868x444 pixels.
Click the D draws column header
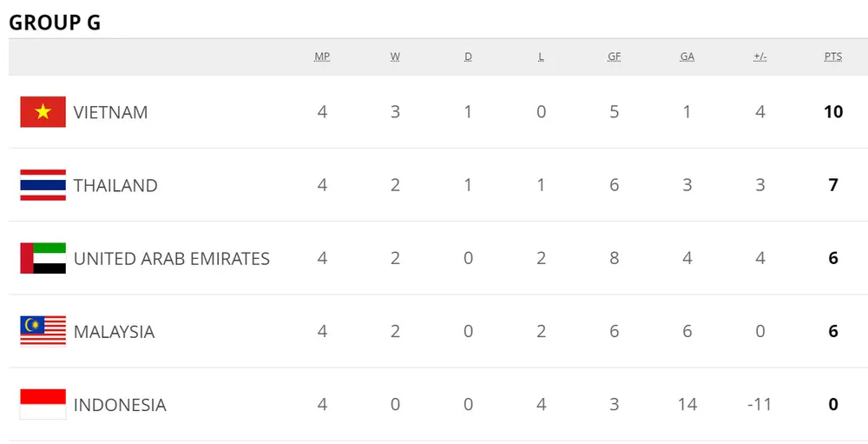click(x=468, y=56)
